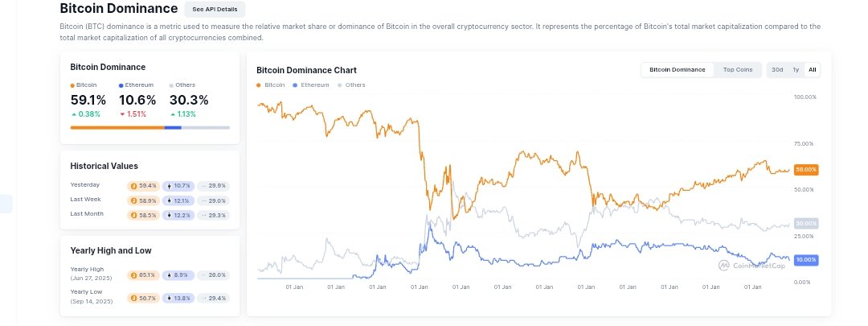This screenshot has height=326, width=868.
Task: Click the blue Ethereum dot in dominance card
Action: [x=121, y=85]
